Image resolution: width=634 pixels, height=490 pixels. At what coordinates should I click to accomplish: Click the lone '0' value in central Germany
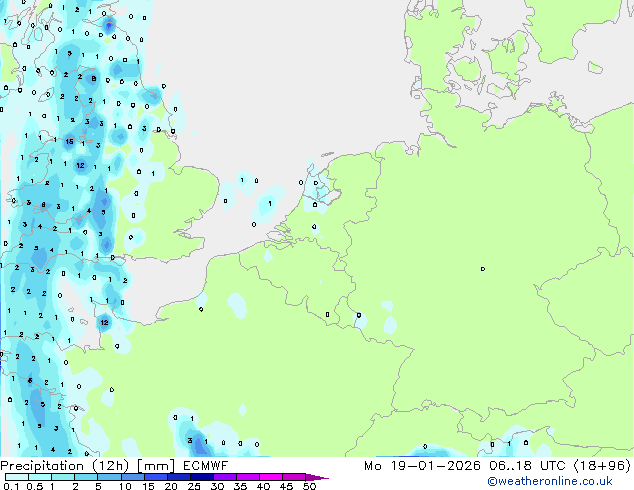pyautogui.click(x=483, y=269)
